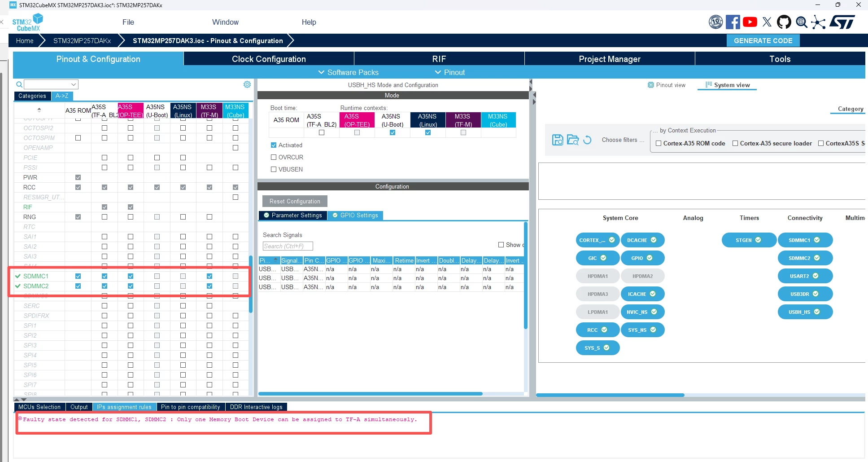Toggle A35NS (U-Boot) runtime context checkbox
Image resolution: width=868 pixels, height=462 pixels.
[393, 132]
